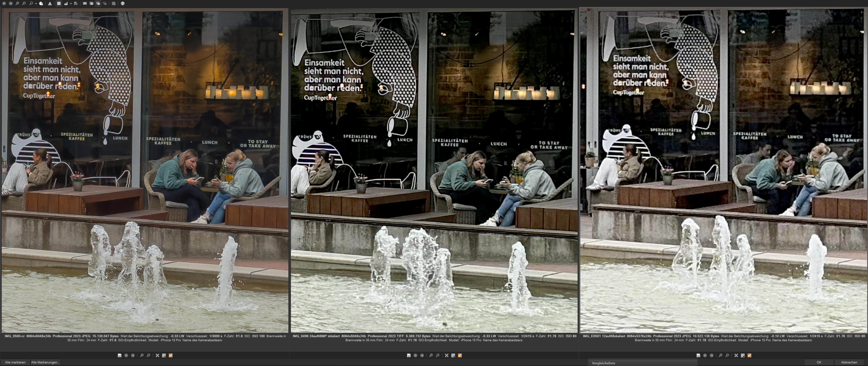This screenshot has height=366, width=868.
Task: Open the magnifier zoom level dropdown arrow
Action: tap(36, 4)
